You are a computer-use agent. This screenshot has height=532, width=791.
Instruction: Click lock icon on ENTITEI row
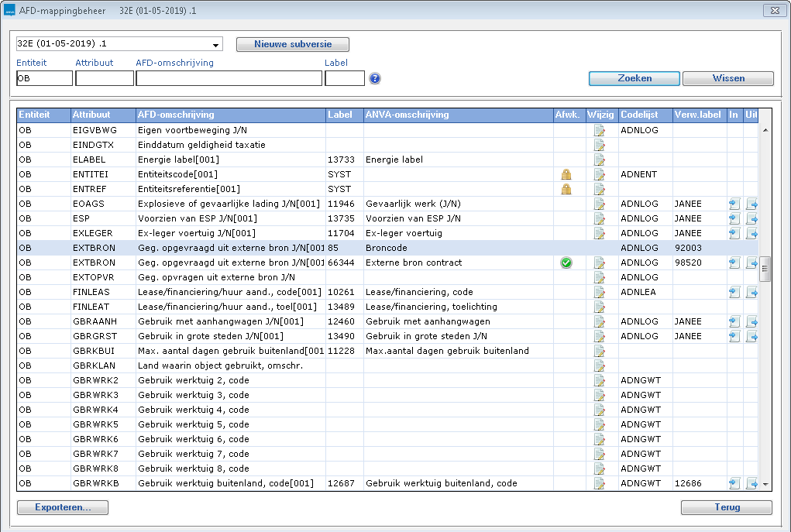point(566,174)
